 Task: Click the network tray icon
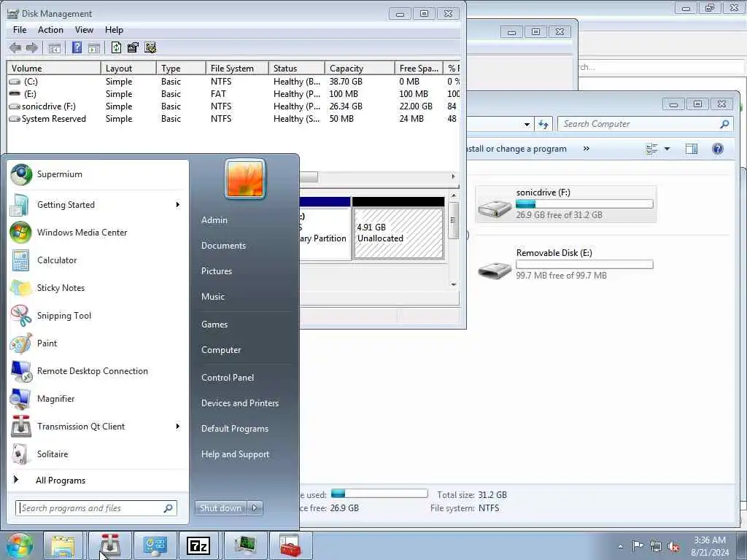(656, 547)
